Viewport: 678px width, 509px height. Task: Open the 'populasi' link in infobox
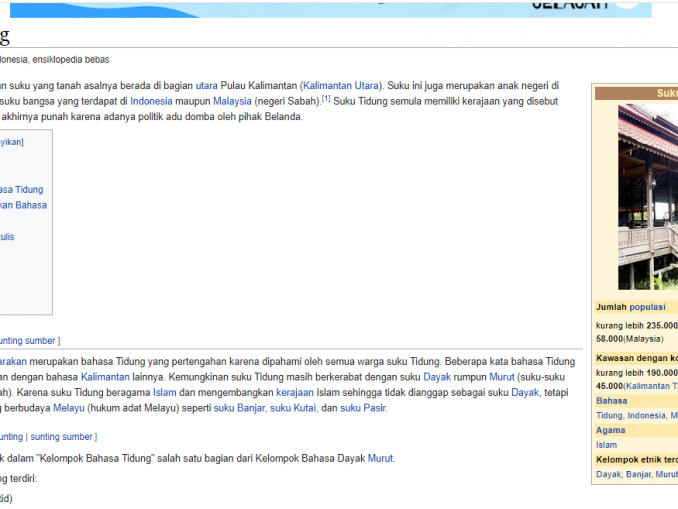point(647,307)
